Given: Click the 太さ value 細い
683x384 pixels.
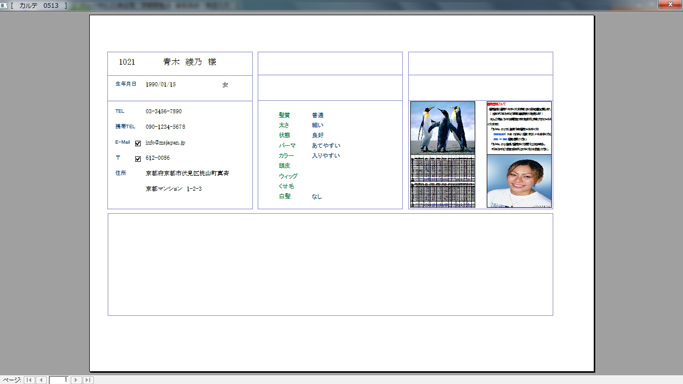Looking at the screenshot, I should [318, 125].
